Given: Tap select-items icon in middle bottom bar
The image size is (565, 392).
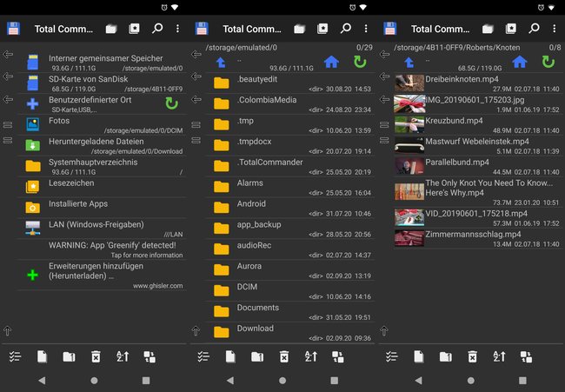Looking at the screenshot, I should [203, 356].
